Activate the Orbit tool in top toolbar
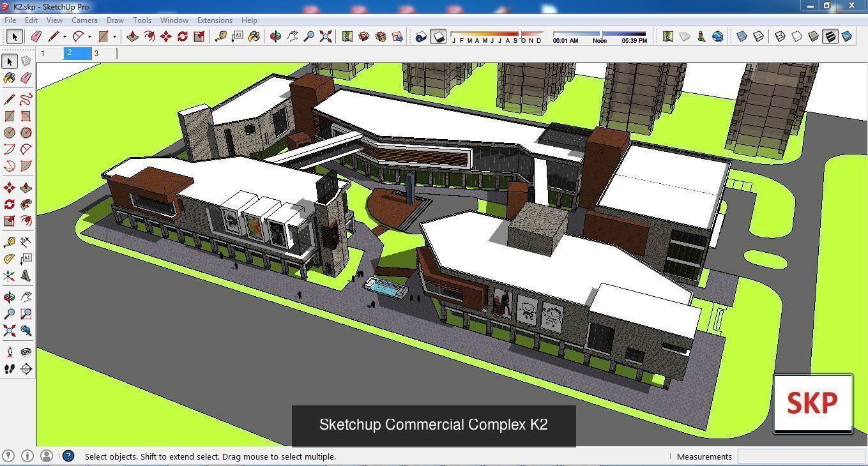This screenshot has height=466, width=868. pos(275,36)
